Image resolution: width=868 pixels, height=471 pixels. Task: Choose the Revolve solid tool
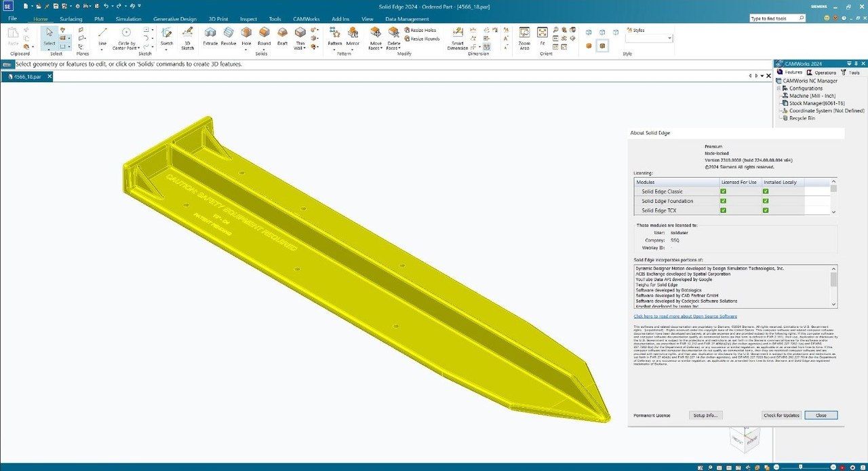(229, 37)
